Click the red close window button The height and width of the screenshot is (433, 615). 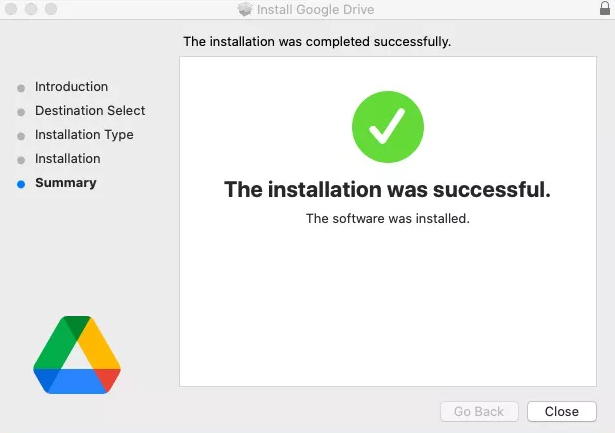tap(11, 9)
